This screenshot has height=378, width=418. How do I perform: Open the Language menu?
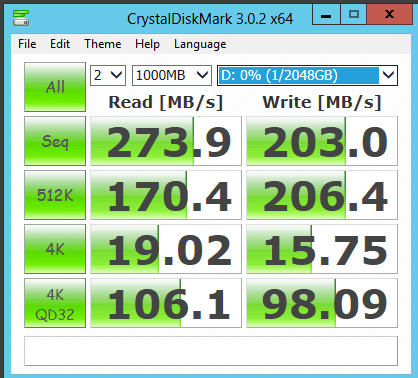click(x=200, y=44)
